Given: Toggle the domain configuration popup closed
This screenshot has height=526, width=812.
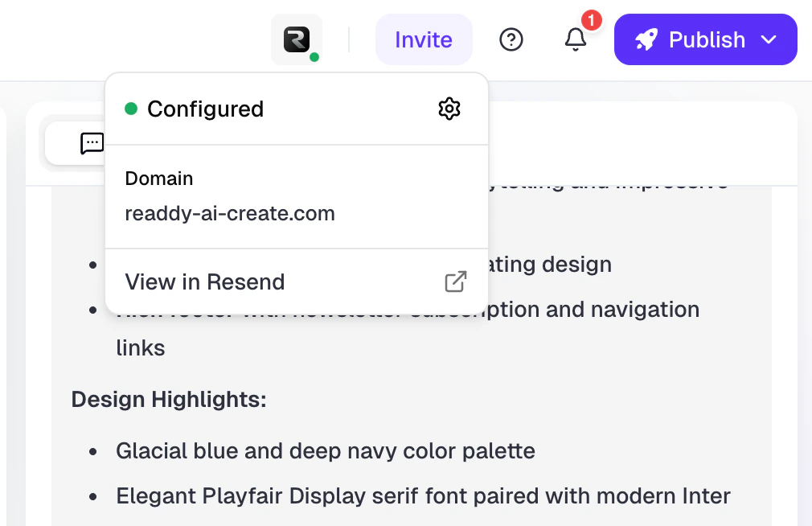Looking at the screenshot, I should pyautogui.click(x=296, y=39).
